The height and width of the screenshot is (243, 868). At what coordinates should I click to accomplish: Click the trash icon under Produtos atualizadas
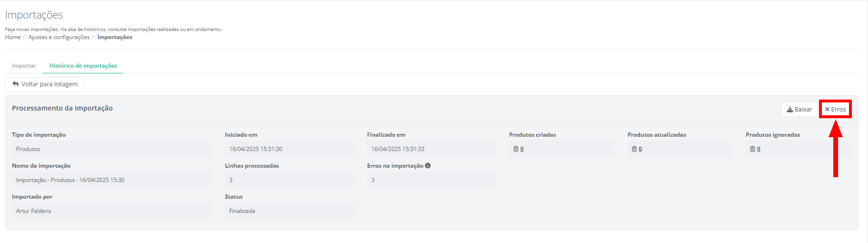(x=634, y=149)
